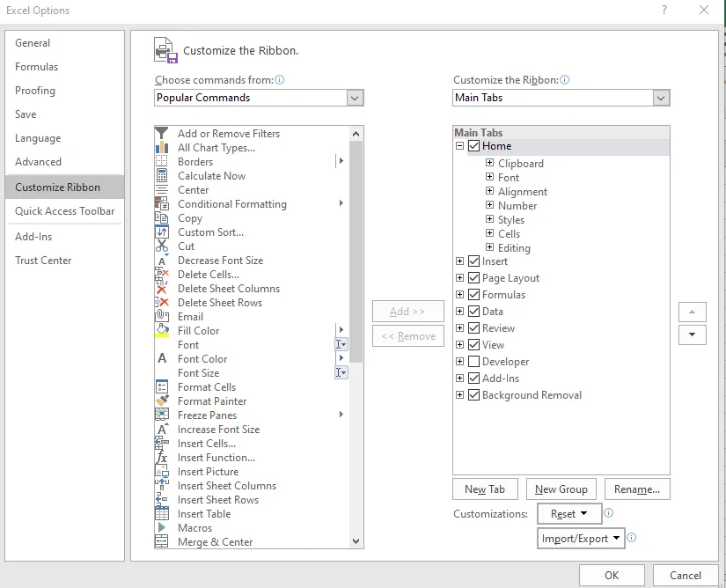Select the Fill Color paint bucket icon
The image size is (726, 588).
point(162,331)
